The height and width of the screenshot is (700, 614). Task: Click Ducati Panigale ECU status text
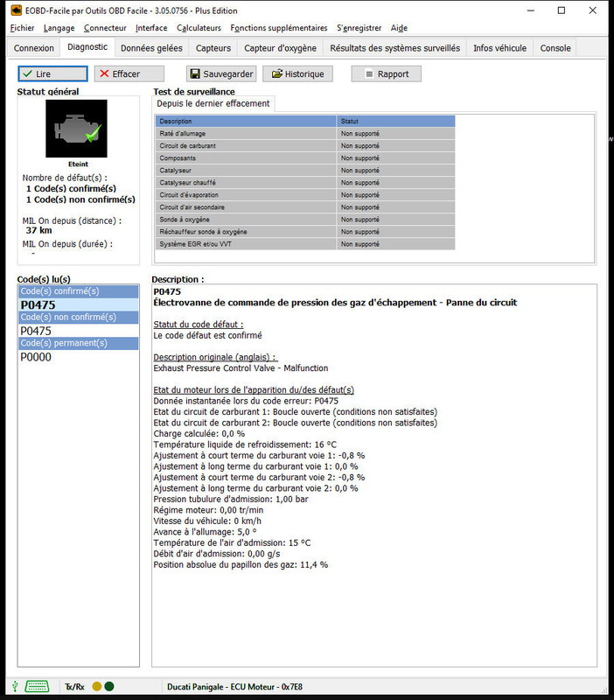pyautogui.click(x=234, y=687)
